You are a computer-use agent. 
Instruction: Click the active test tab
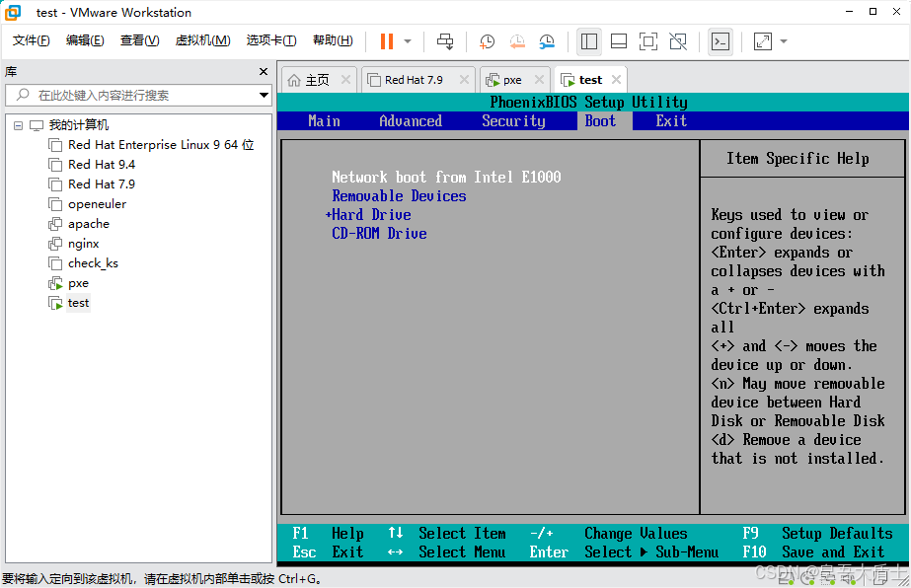(x=590, y=80)
